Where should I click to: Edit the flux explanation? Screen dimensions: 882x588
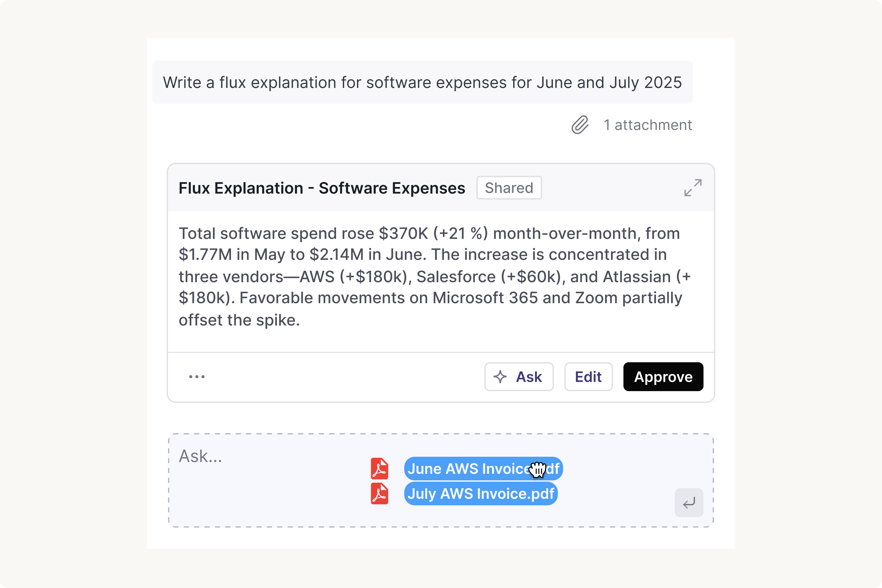[x=588, y=376]
